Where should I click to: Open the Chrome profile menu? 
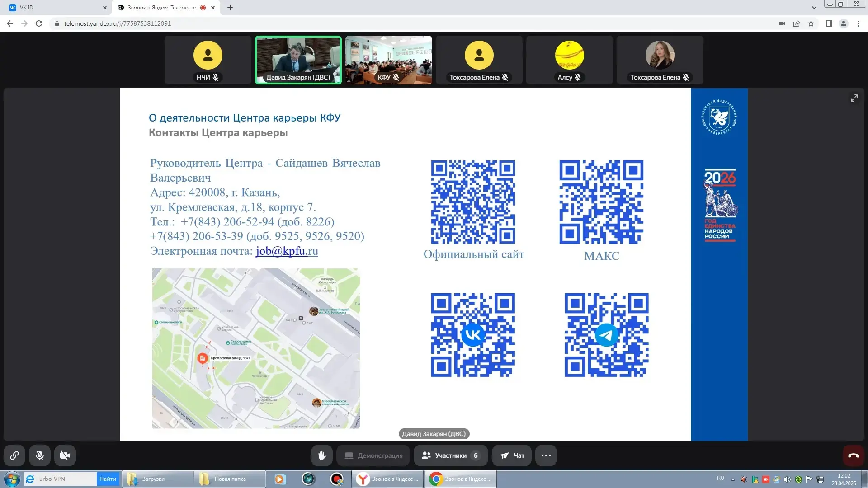(844, 23)
